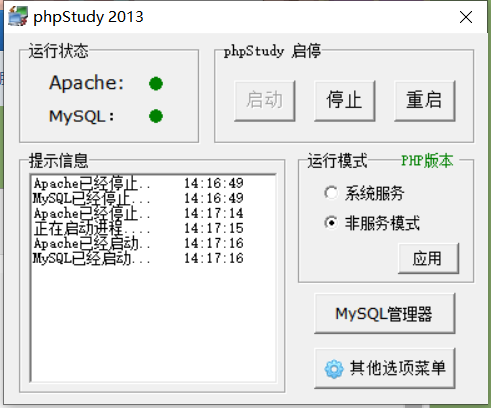This screenshot has height=408, width=491.
Task: Click the phpStudy app icon in title bar
Action: pos(18,16)
